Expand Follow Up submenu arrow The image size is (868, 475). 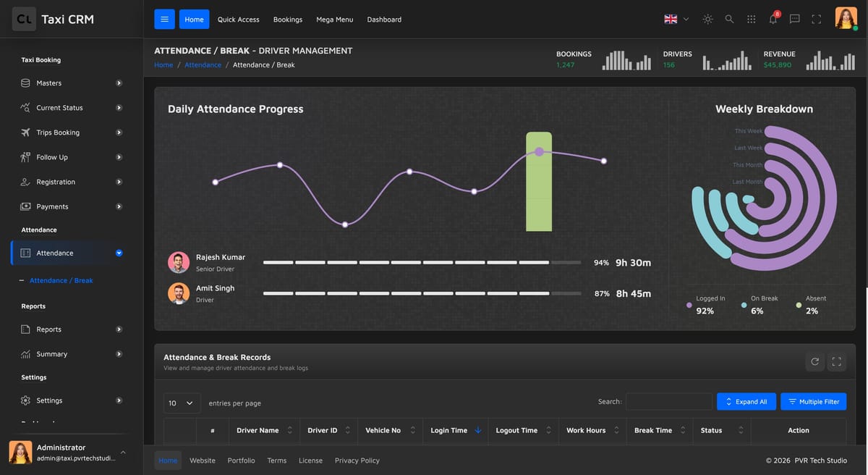pos(119,157)
